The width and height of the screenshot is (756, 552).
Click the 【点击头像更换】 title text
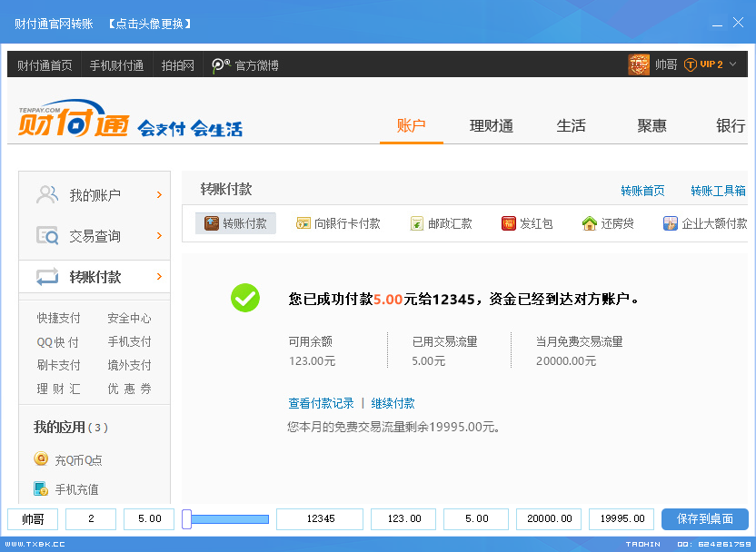150,24
